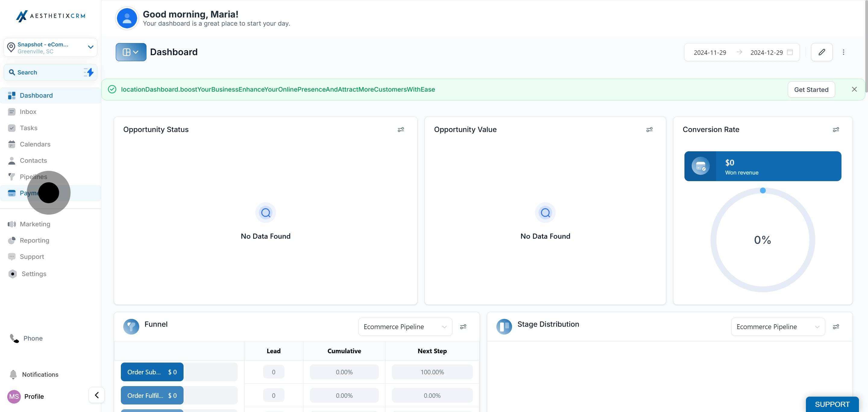Screen dimensions: 868x412
Task: Expand Funnel Ecommerce Pipeline dropdown
Action: (405, 327)
